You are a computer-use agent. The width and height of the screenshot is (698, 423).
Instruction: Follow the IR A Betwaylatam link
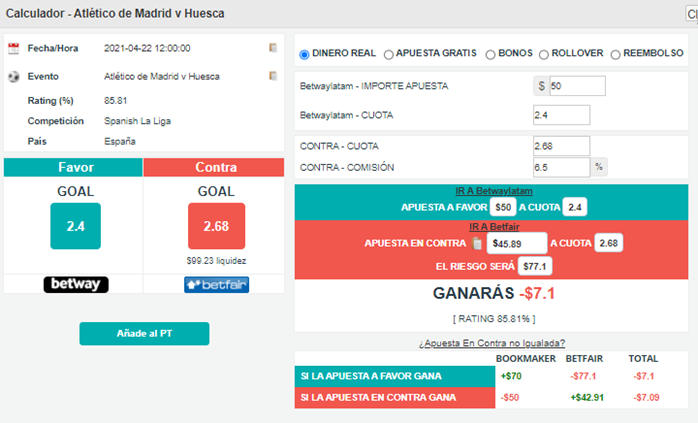coord(494,191)
